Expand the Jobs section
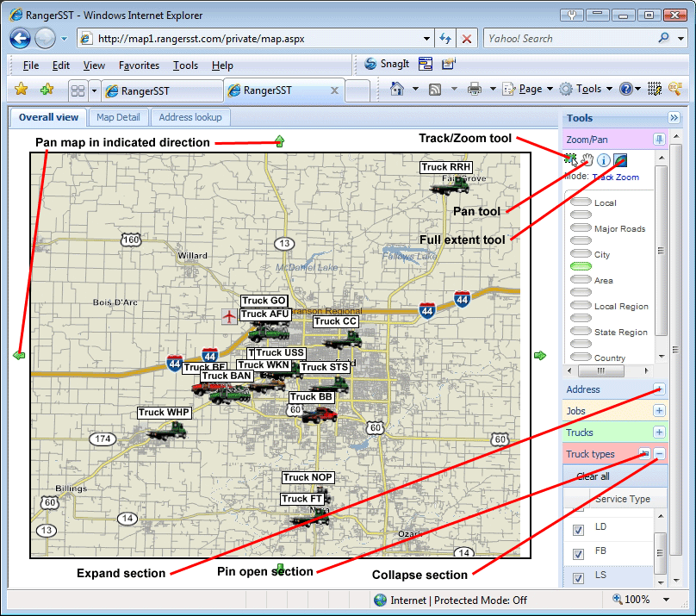 [659, 411]
